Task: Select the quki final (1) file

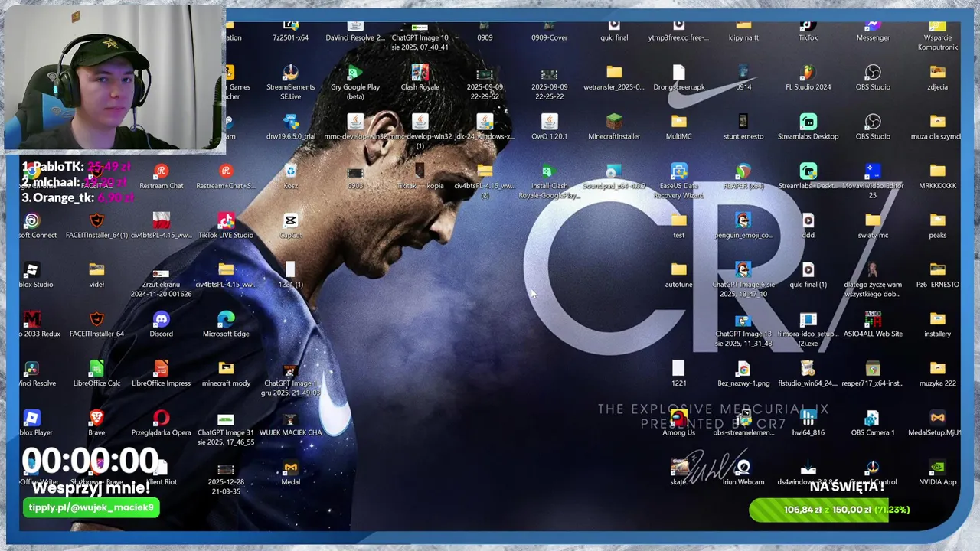Action: [808, 274]
